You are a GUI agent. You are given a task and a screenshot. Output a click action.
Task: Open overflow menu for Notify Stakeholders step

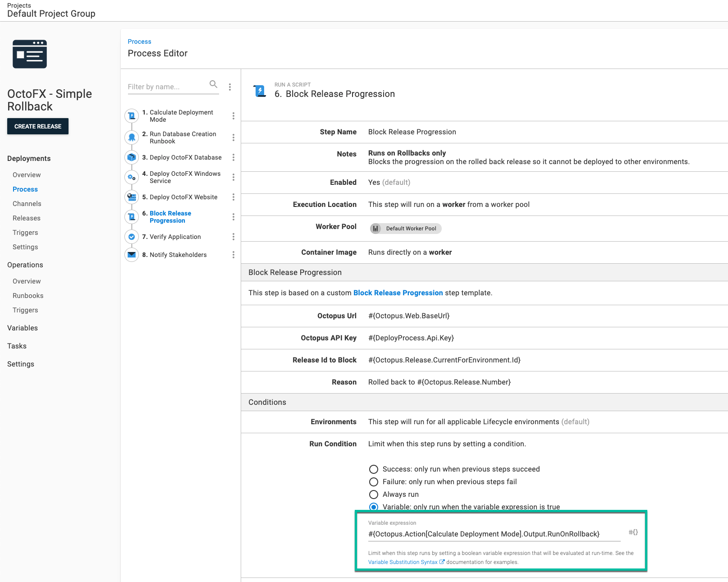(233, 255)
